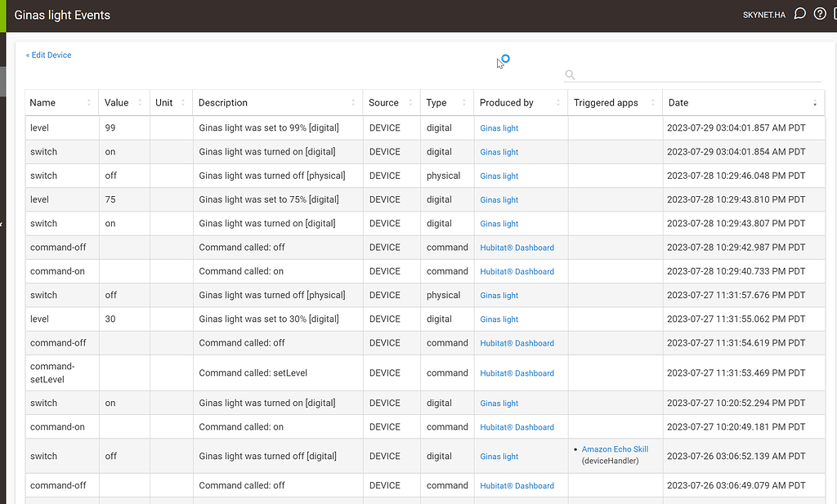Click Description column sort arrows
Image resolution: width=837 pixels, height=504 pixels.
(353, 103)
